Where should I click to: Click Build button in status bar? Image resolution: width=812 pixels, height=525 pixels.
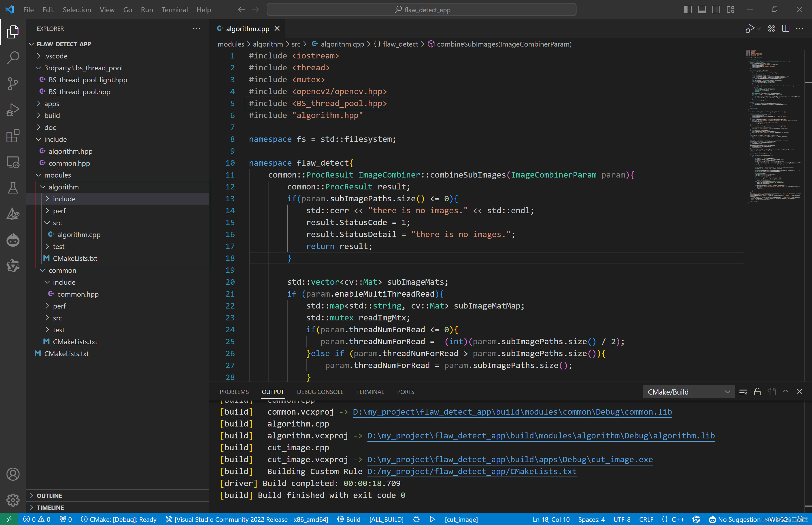coord(349,519)
